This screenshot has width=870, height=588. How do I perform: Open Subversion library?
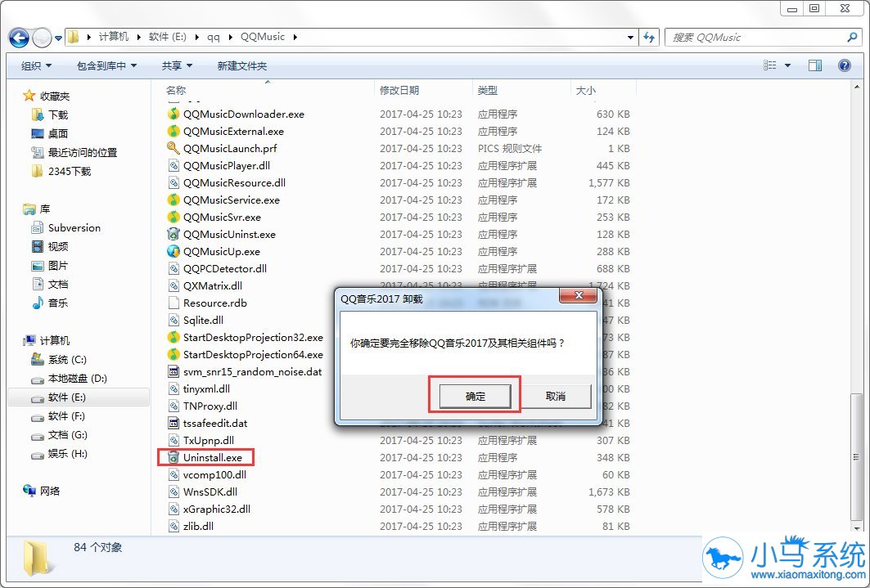[74, 228]
